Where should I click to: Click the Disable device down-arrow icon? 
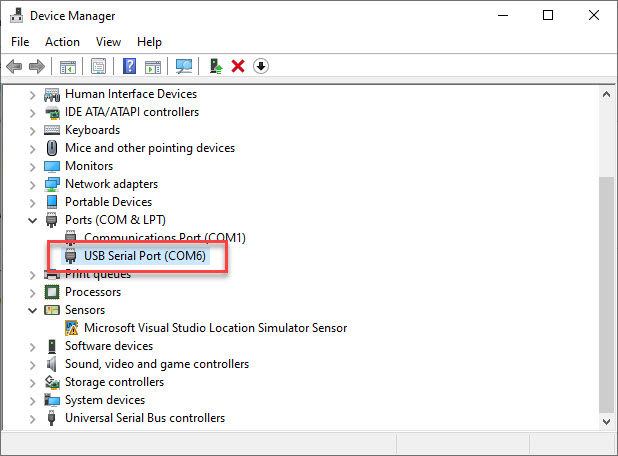point(261,66)
